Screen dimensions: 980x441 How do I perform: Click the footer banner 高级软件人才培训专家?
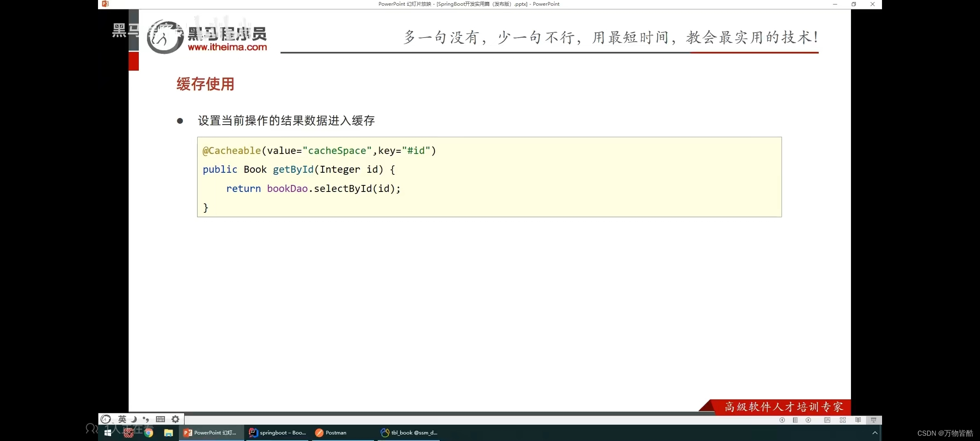(784, 407)
